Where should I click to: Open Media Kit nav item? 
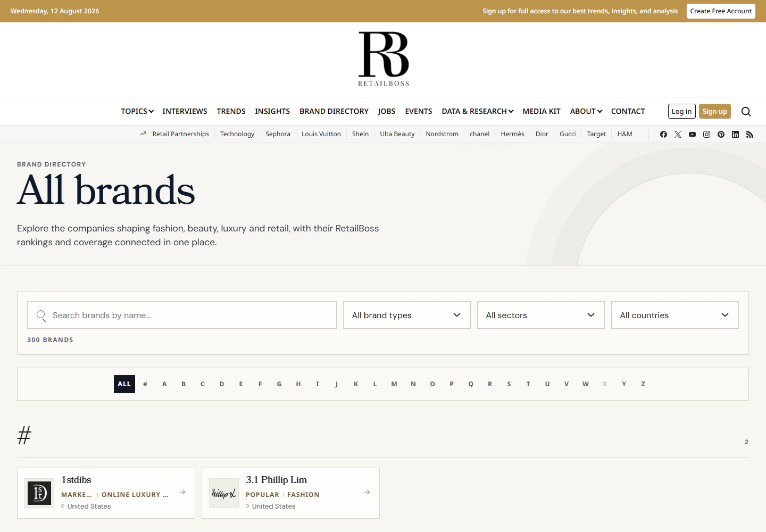(542, 111)
